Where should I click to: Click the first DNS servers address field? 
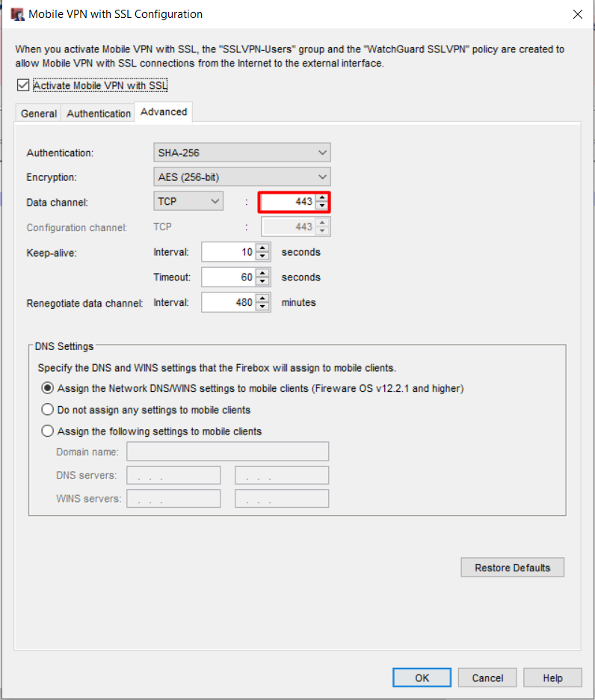click(x=173, y=475)
